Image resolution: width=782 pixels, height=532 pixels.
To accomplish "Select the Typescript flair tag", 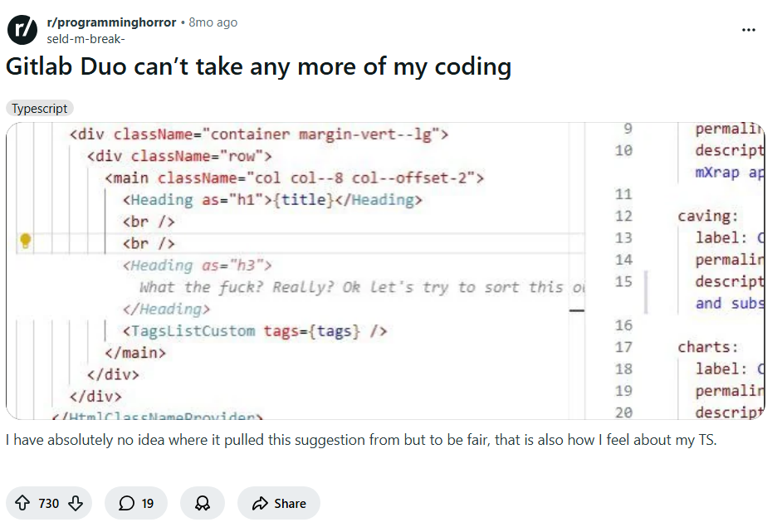I will click(39, 108).
